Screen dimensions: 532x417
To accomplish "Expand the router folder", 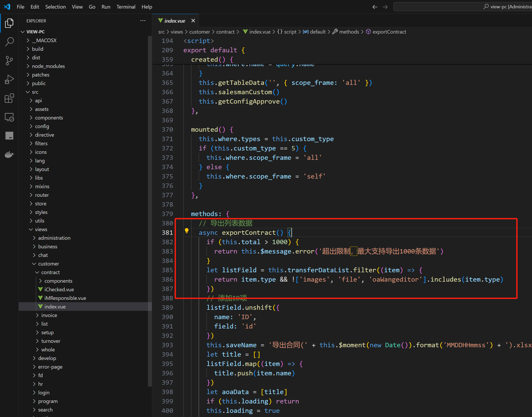I will (x=85, y=195).
